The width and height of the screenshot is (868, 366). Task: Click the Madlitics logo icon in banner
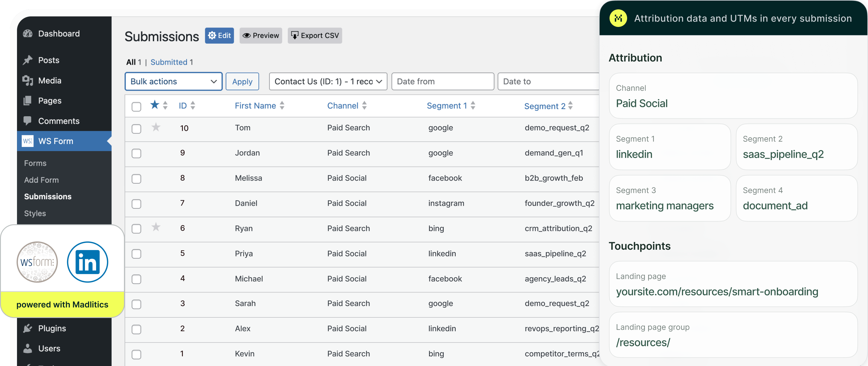[618, 18]
